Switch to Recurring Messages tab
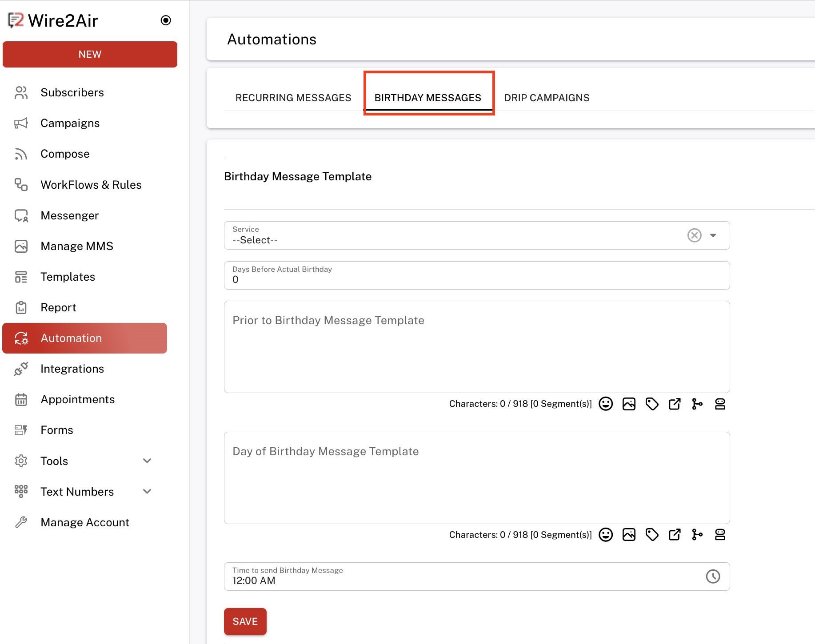The width and height of the screenshot is (815, 644). 293,98
